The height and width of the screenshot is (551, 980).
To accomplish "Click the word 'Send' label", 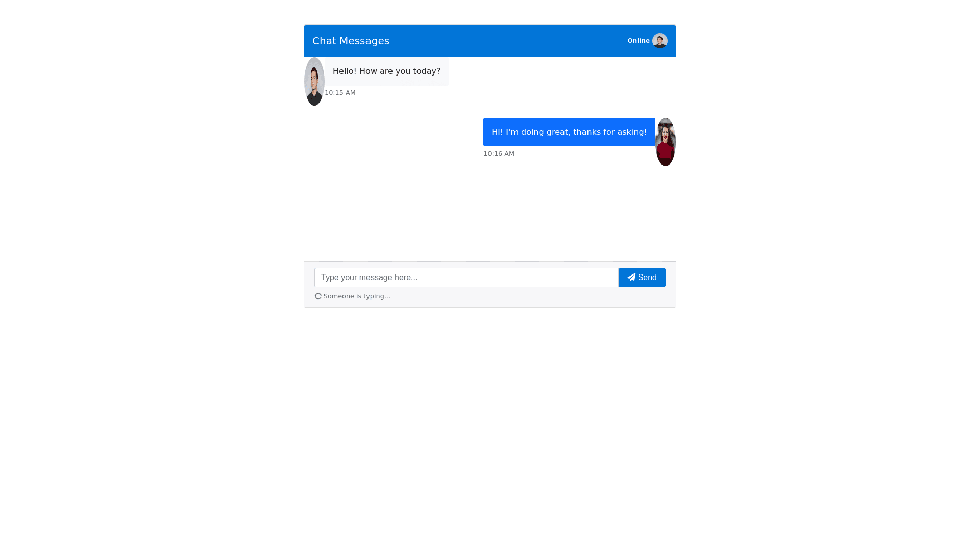I will [647, 278].
